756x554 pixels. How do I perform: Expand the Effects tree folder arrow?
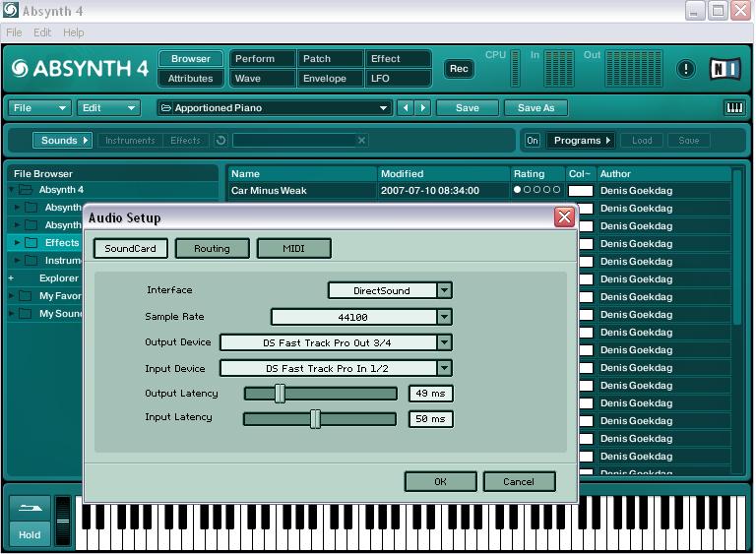(x=17, y=242)
